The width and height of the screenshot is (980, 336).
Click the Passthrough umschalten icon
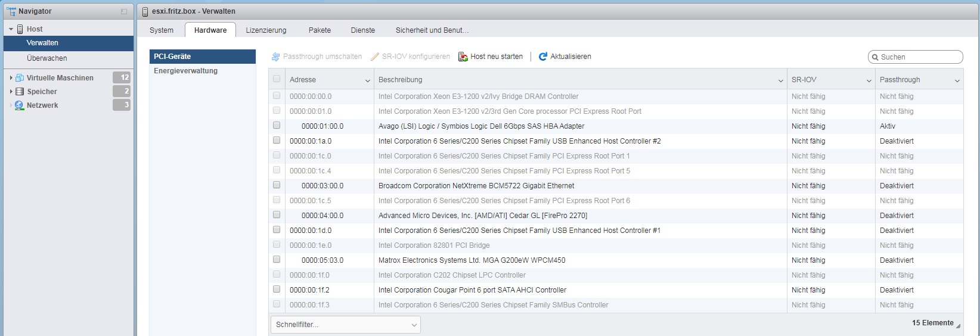coord(275,57)
